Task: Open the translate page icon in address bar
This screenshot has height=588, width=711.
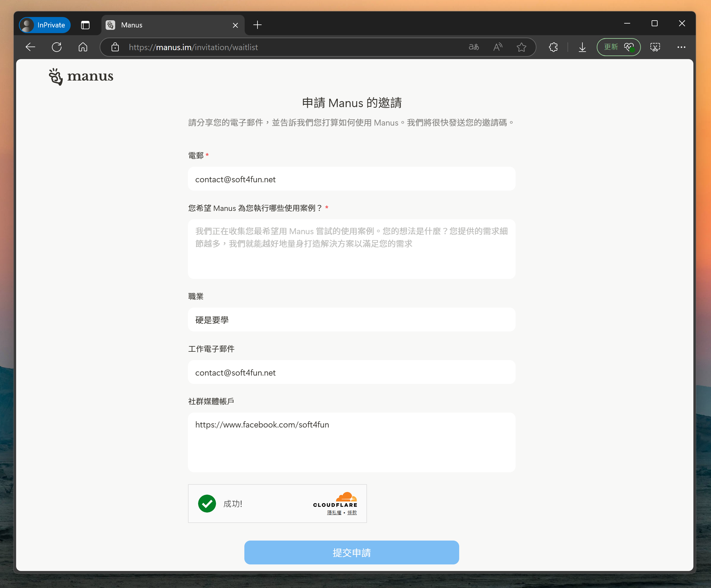Action: pos(474,47)
